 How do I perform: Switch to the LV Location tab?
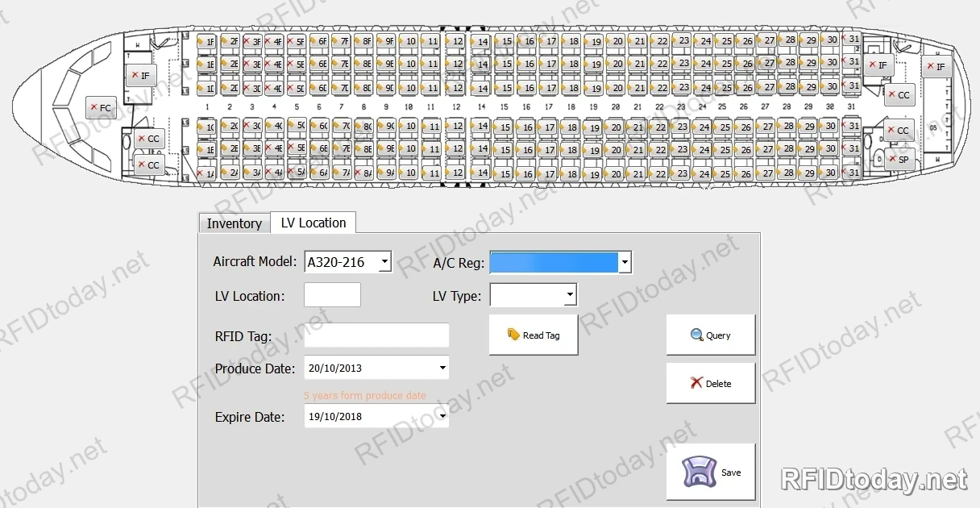pyautogui.click(x=314, y=223)
